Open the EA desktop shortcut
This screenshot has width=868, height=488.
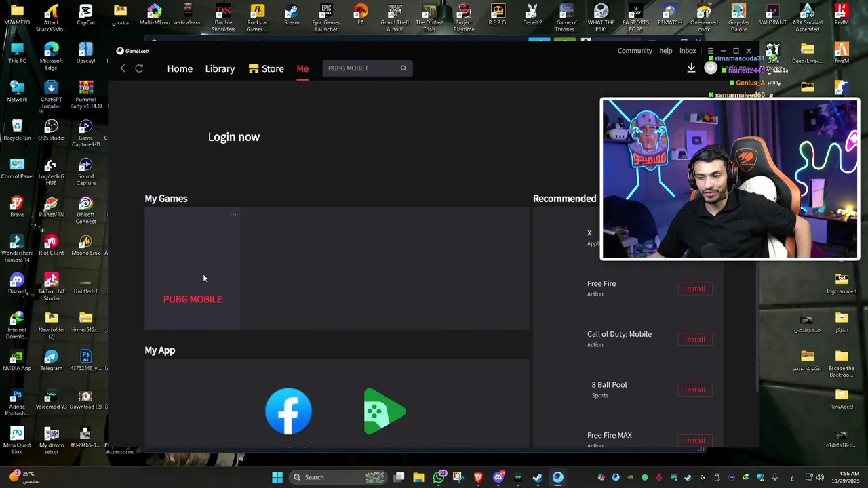click(361, 16)
